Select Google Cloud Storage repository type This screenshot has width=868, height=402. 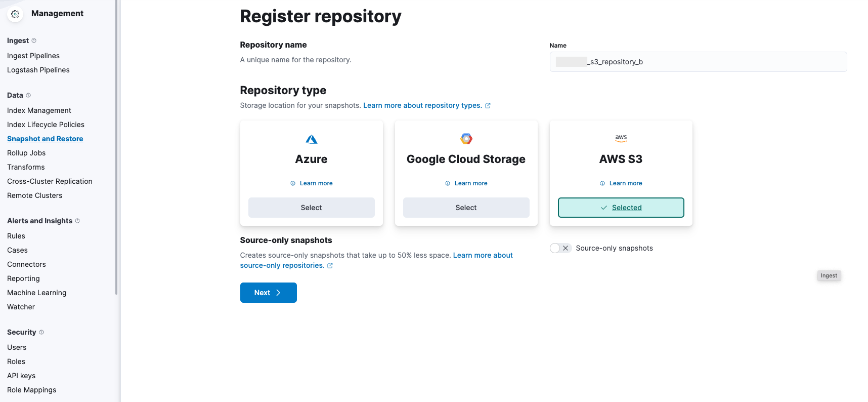point(466,208)
